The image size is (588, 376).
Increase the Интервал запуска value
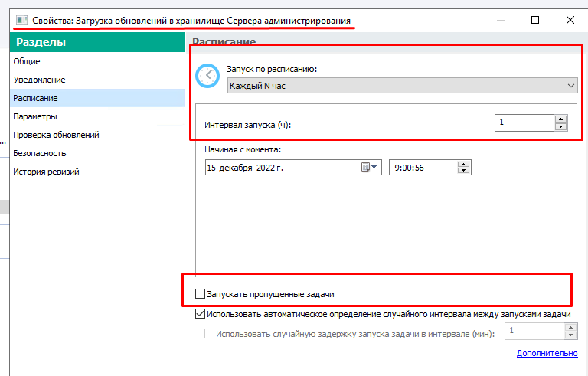(x=560, y=119)
